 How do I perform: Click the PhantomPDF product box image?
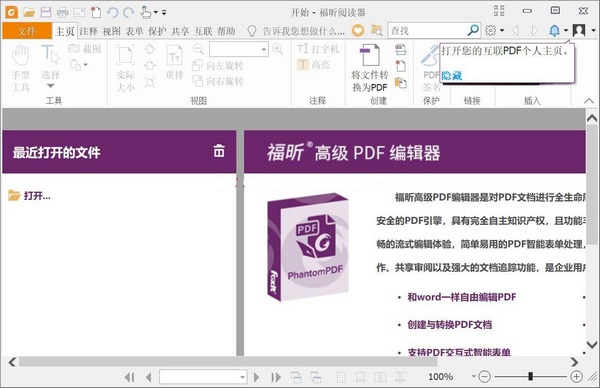[308, 247]
